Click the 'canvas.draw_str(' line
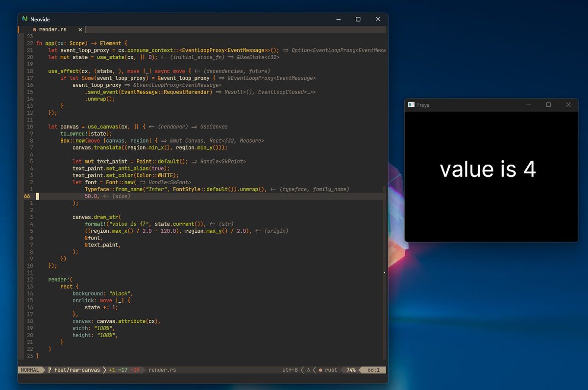 tap(97, 217)
